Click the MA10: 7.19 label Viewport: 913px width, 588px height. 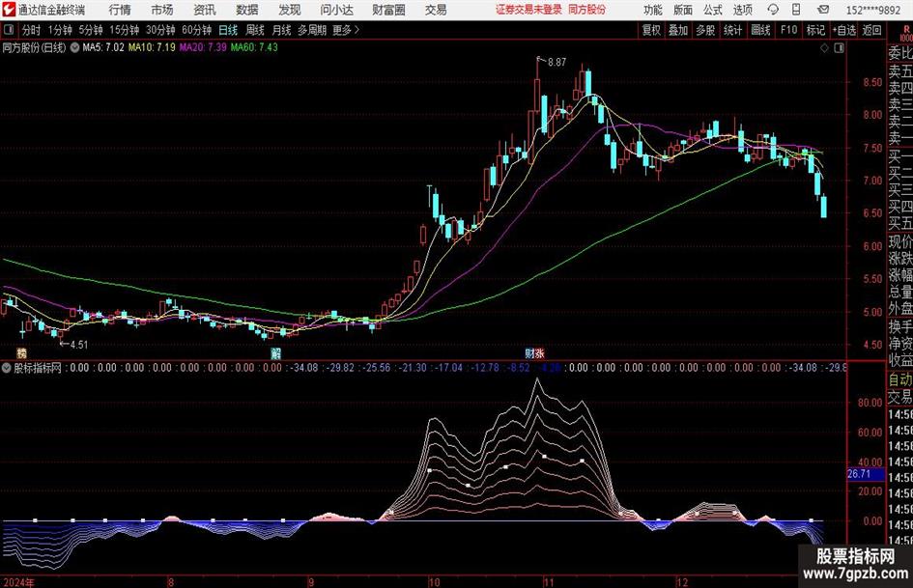152,47
